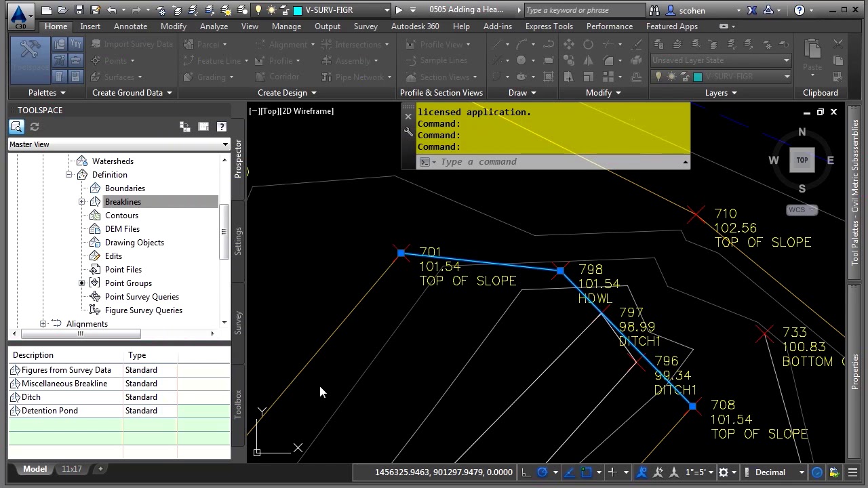Toggle the layer light bulb on/off icon
This screenshot has height=488, width=868.
(258, 10)
